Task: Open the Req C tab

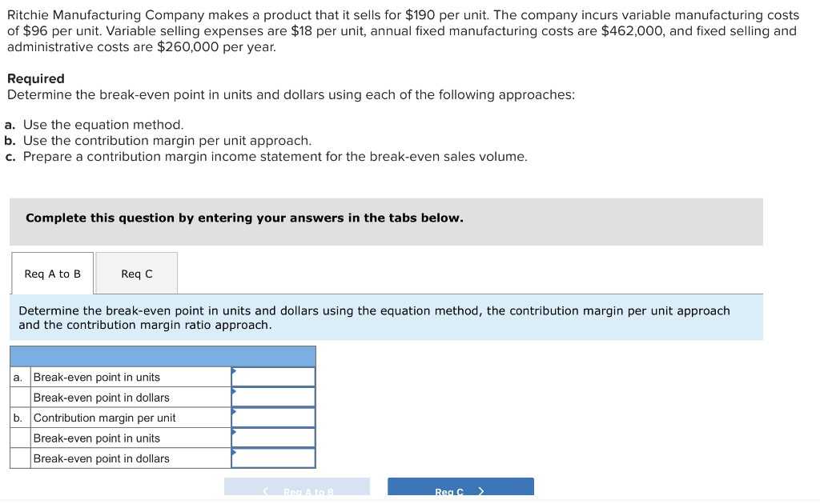Action: click(x=136, y=273)
